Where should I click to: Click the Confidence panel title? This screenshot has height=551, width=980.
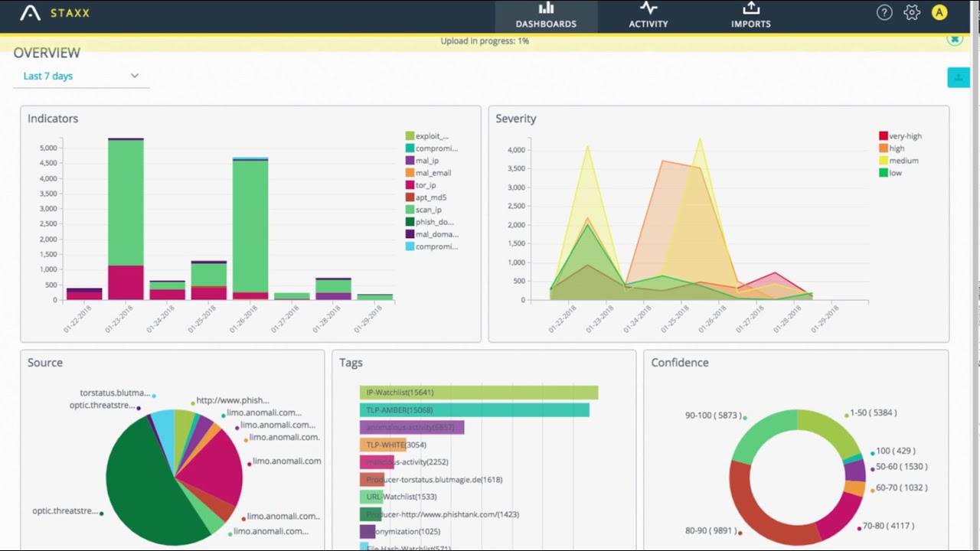[x=680, y=363]
